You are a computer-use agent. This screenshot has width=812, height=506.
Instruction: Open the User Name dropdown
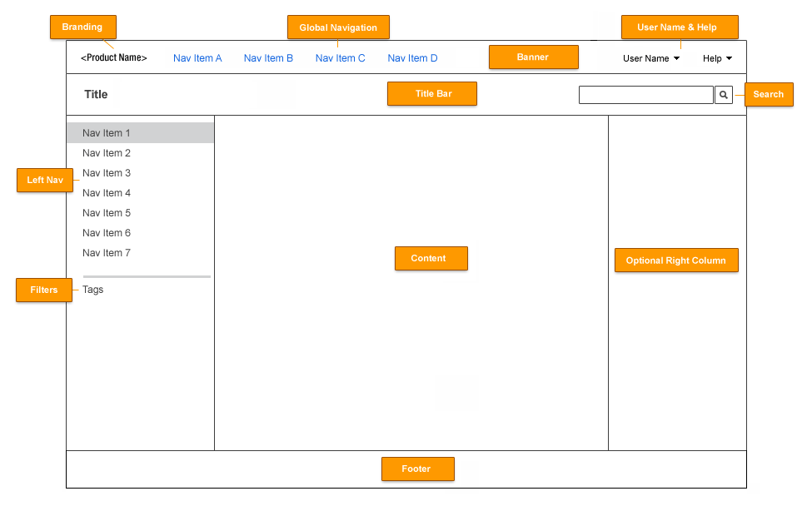pos(650,58)
